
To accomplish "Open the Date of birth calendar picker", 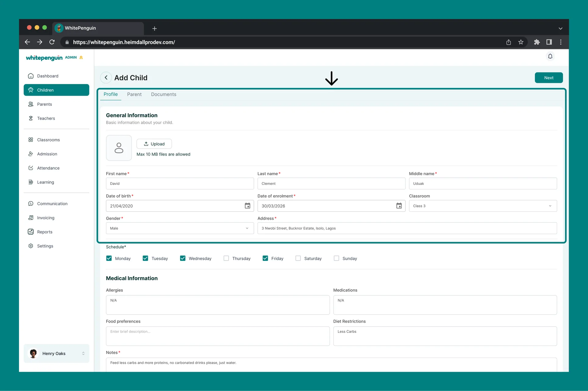I will [x=247, y=206].
